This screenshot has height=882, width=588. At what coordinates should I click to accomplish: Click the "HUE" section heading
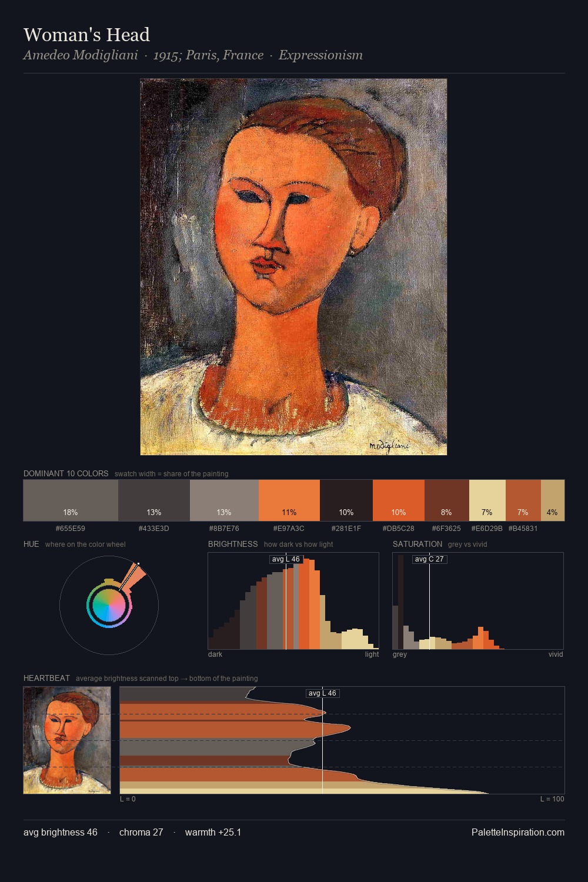pos(31,544)
